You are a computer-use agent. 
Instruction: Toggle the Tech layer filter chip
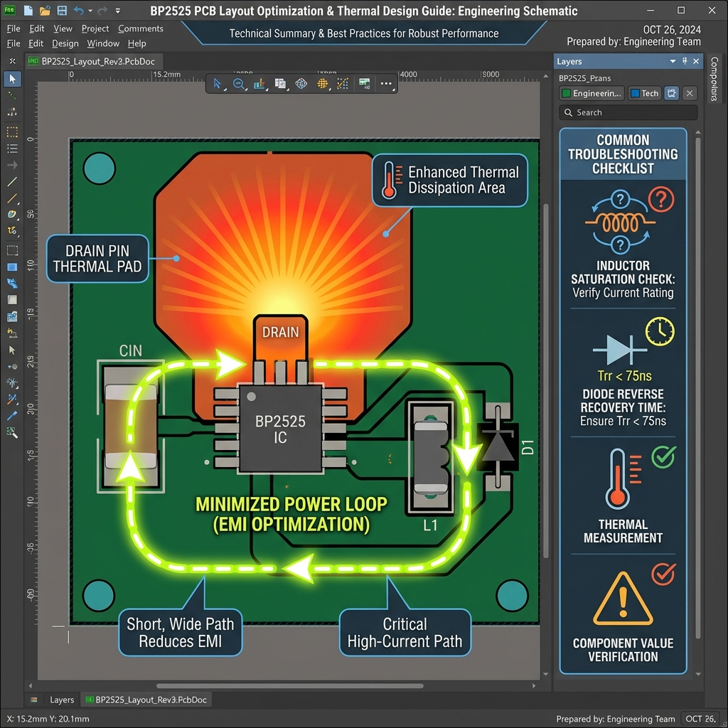point(644,93)
